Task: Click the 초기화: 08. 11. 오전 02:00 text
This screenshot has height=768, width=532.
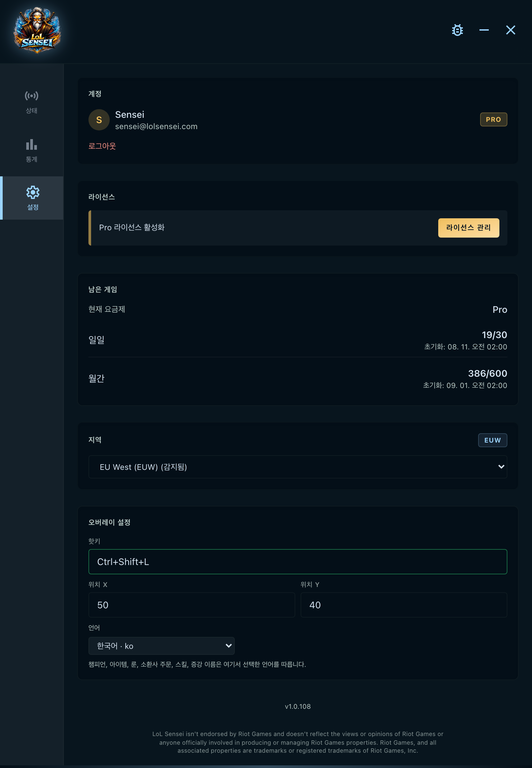Action: (465, 347)
